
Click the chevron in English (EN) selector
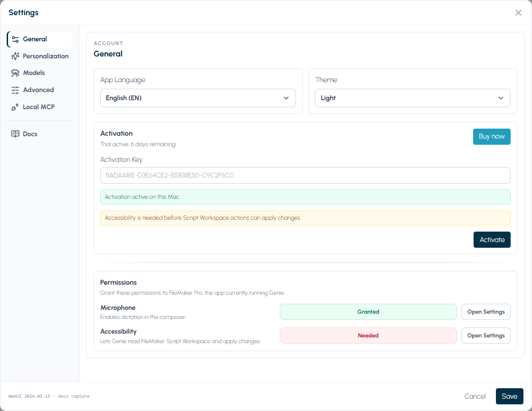[x=286, y=98]
